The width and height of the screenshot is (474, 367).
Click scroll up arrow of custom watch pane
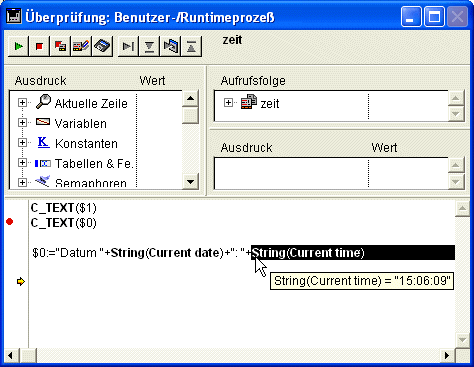click(x=456, y=165)
